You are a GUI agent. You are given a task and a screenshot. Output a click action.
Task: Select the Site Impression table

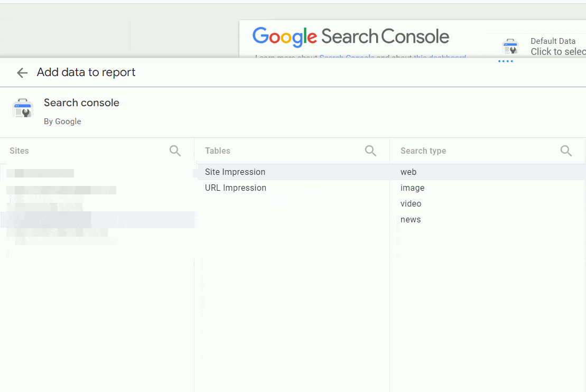[x=292, y=172]
